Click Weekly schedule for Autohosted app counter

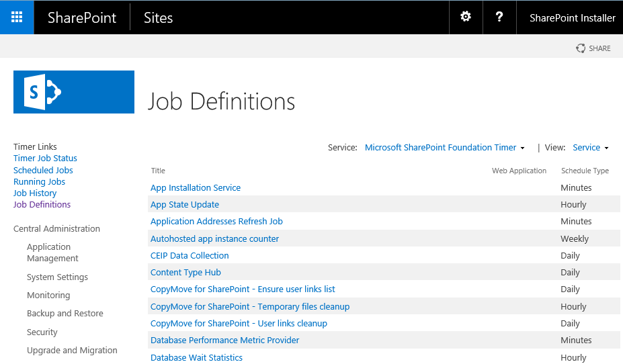point(575,239)
